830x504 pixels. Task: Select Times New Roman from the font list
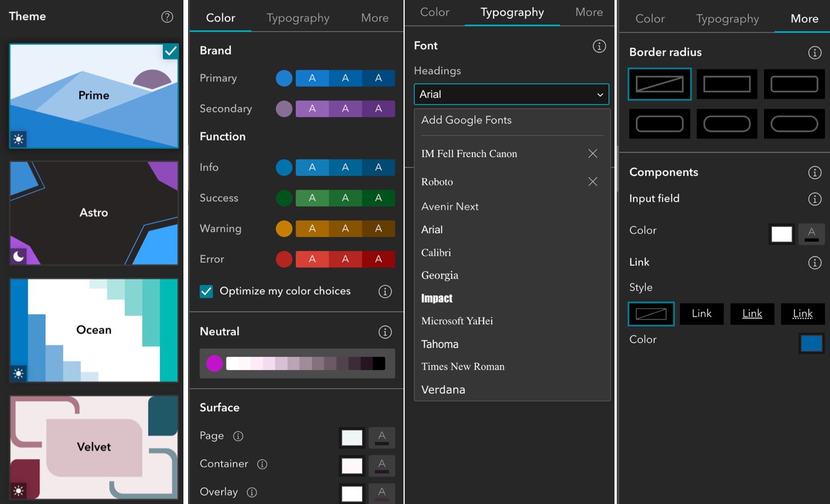463,367
